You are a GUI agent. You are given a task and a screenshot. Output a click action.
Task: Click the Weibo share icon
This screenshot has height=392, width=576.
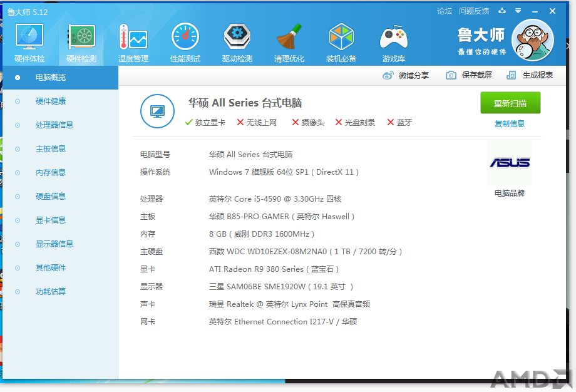(x=388, y=76)
